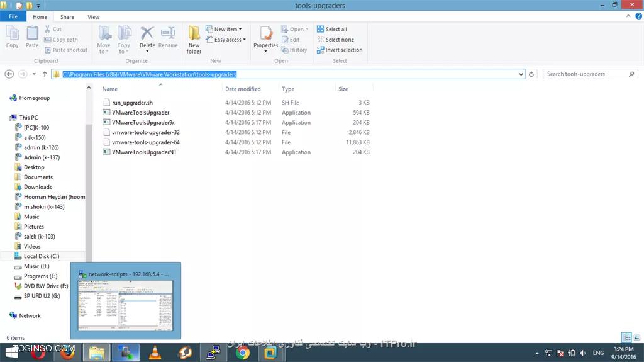
Task: Select Cut in the Clipboard group
Action: (x=53, y=29)
